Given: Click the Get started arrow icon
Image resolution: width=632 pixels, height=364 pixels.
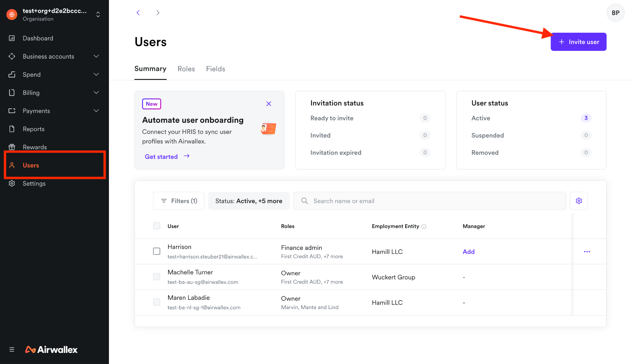Looking at the screenshot, I should 187,156.
